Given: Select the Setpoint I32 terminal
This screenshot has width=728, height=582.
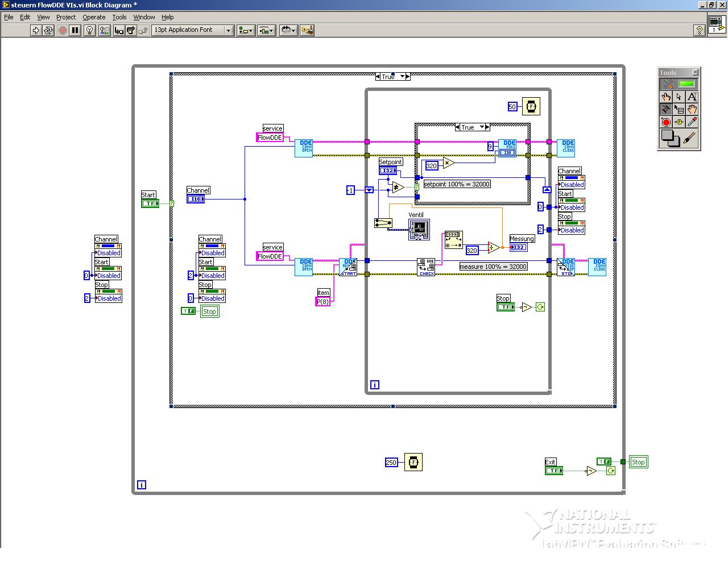Looking at the screenshot, I should click(x=388, y=171).
